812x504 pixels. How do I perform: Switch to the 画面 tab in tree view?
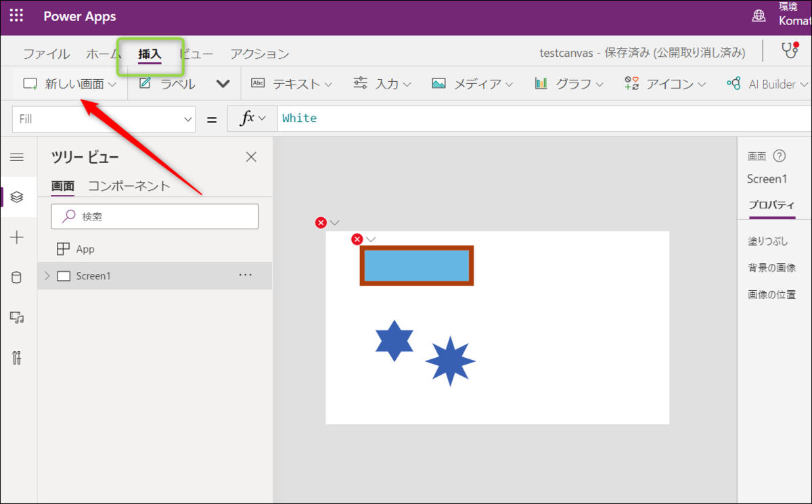pos(63,187)
